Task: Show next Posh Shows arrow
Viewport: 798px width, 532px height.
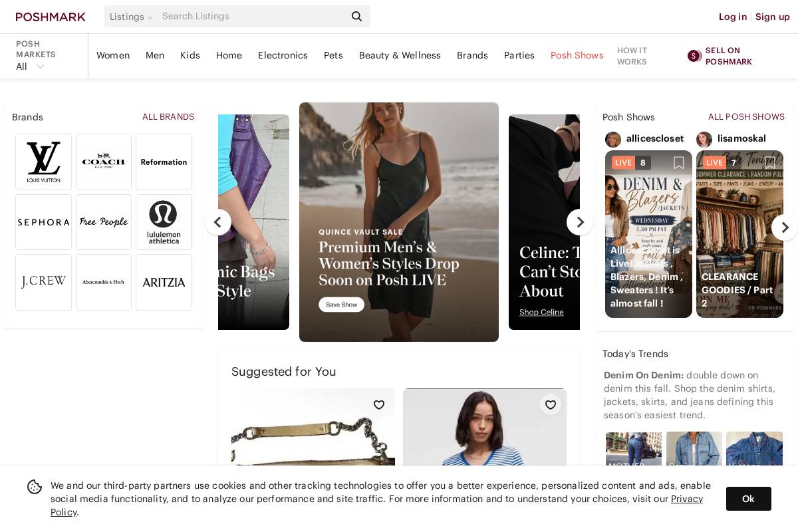Action: 785,227
